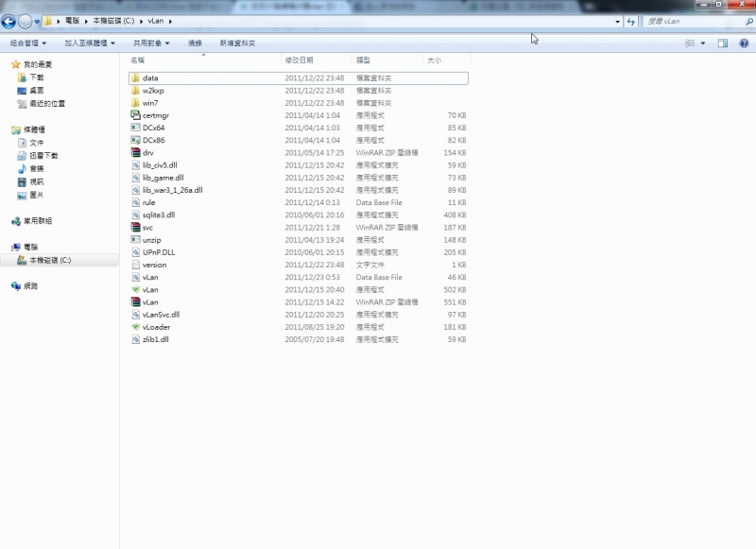Select the w2kxp folder icon

tap(135, 90)
